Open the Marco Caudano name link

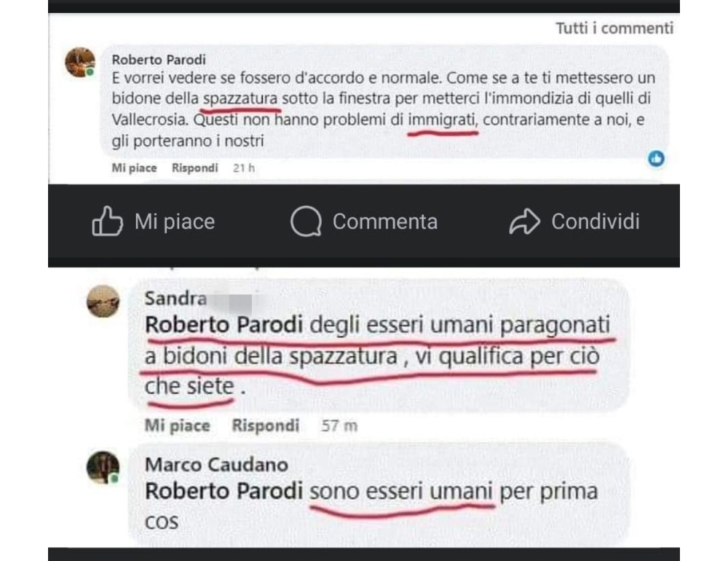tap(216, 465)
